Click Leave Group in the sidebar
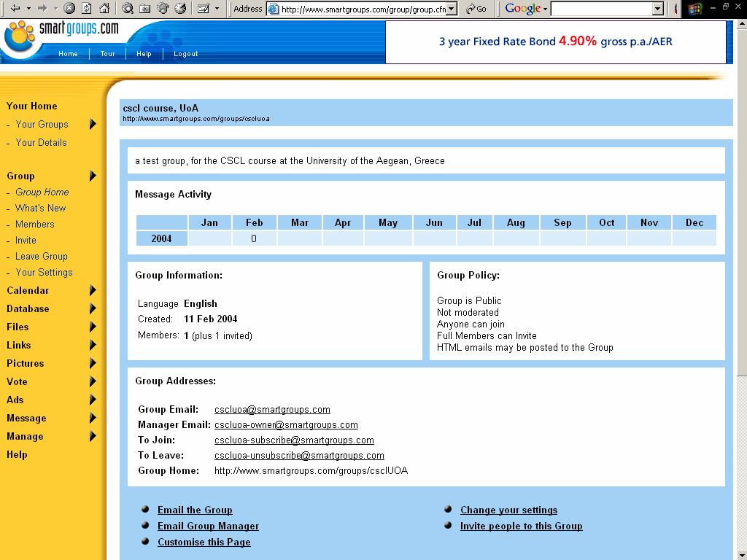747x560 pixels. 42,256
